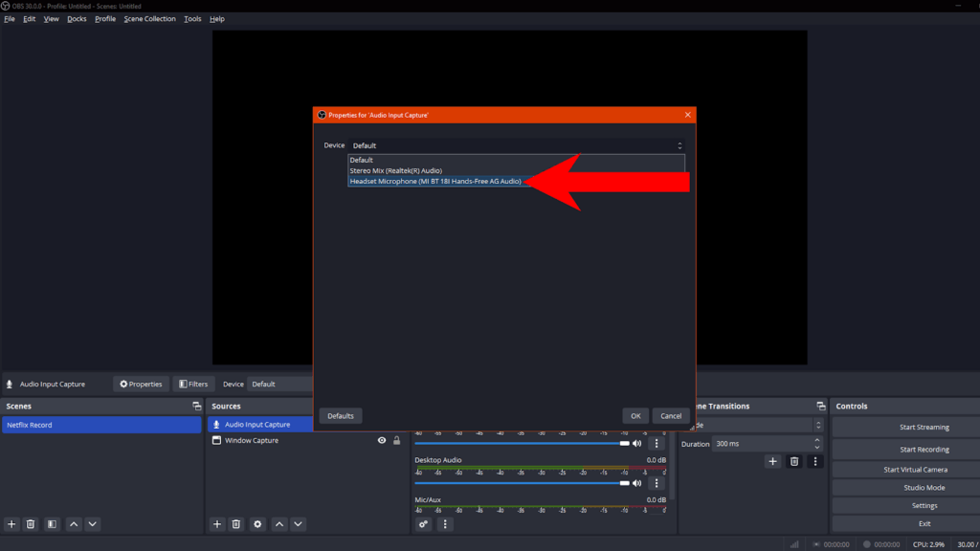The height and width of the screenshot is (551, 980).
Task: Open scene filters icon in Scenes panel
Action: 52,524
